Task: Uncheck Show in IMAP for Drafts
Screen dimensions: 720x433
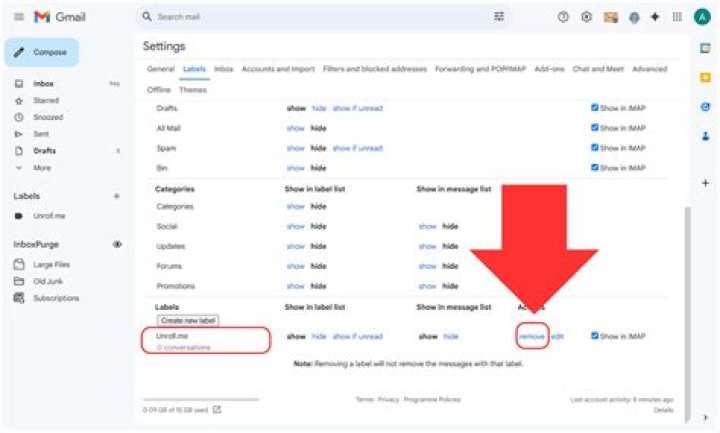Action: coord(595,108)
